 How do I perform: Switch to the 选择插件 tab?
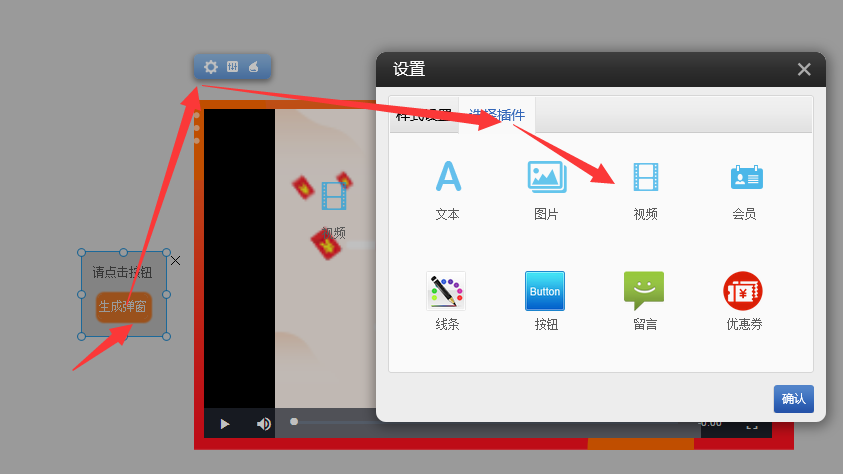pos(497,115)
